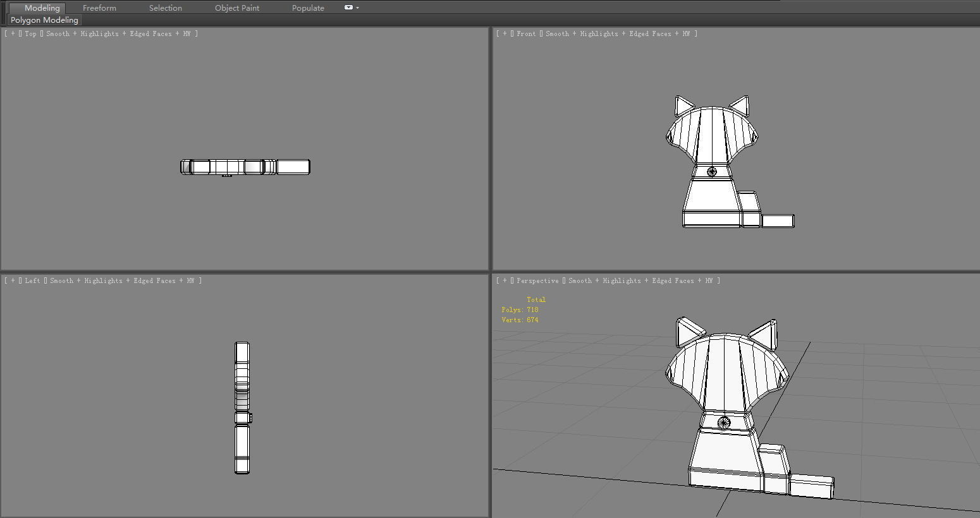Open Front viewport shading mode menu
The image size is (980, 518).
[x=618, y=33]
